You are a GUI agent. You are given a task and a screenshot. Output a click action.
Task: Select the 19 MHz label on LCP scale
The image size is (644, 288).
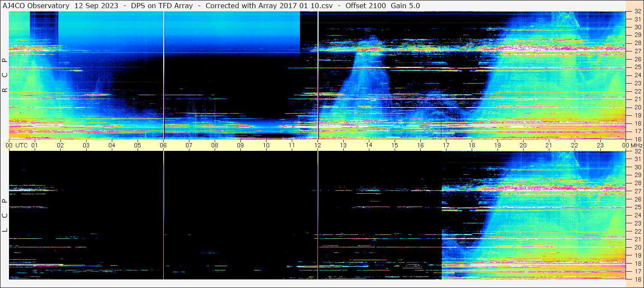(x=637, y=255)
